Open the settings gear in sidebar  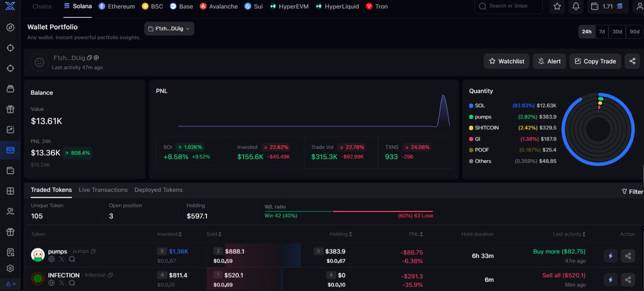(10, 268)
